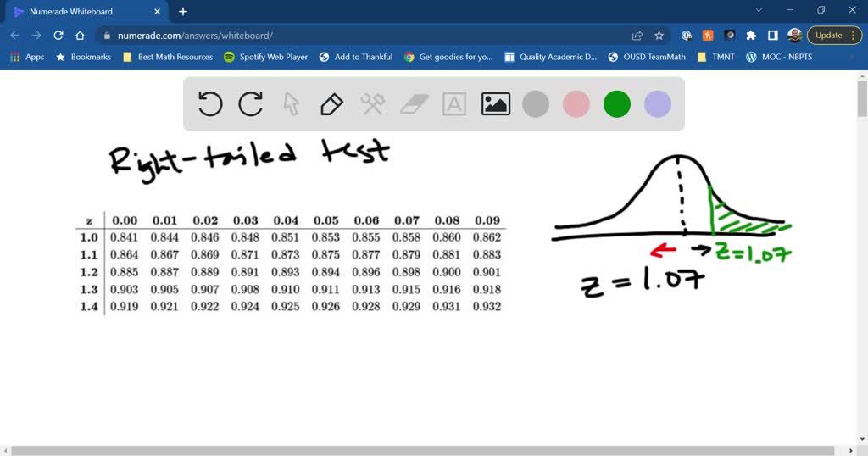The width and height of the screenshot is (868, 456).
Task: Click row label 1.2 in z table
Action: (x=88, y=272)
